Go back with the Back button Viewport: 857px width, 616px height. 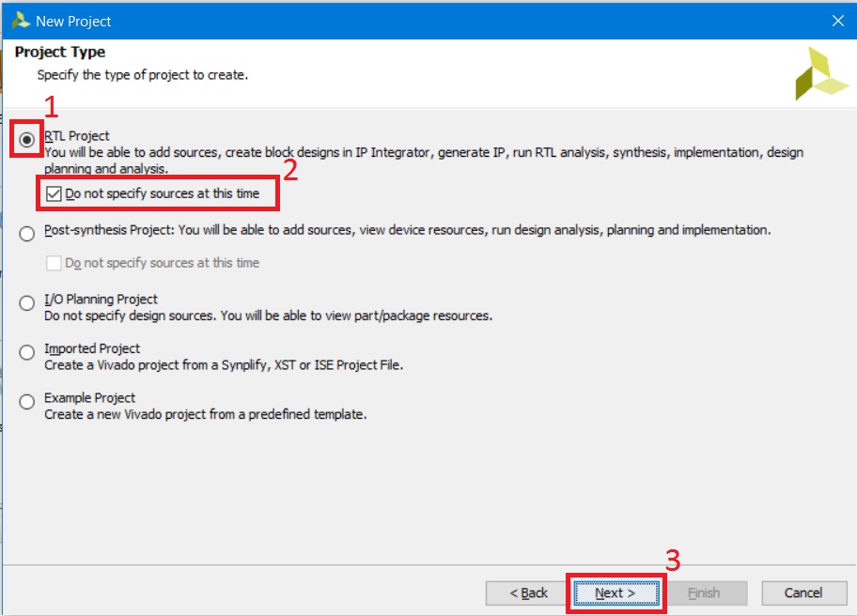[528, 593]
